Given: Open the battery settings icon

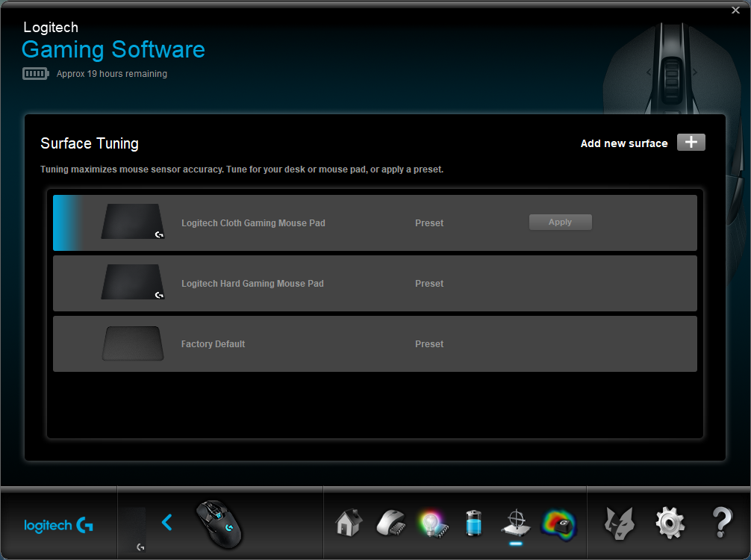Looking at the screenshot, I should tap(474, 523).
